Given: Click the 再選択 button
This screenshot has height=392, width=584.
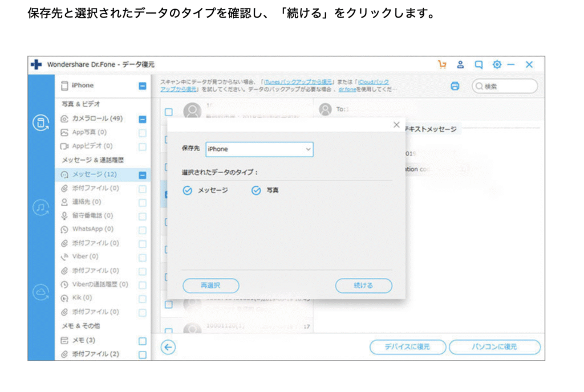Looking at the screenshot, I should click(x=211, y=285).
